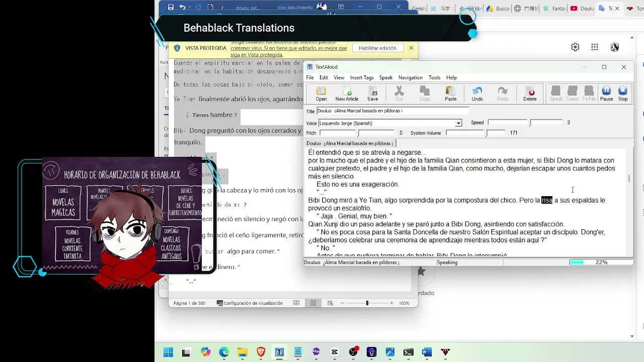Open the Windows Start menu

(x=168, y=352)
